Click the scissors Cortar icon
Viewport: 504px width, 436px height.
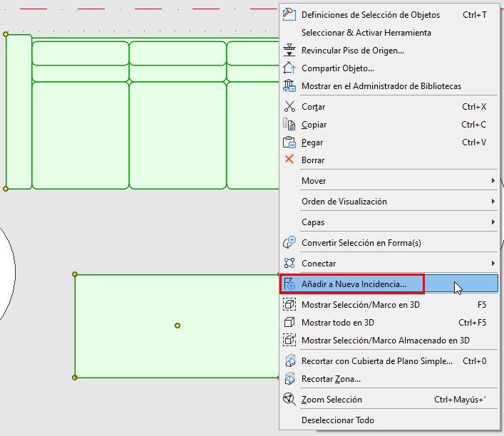289,107
